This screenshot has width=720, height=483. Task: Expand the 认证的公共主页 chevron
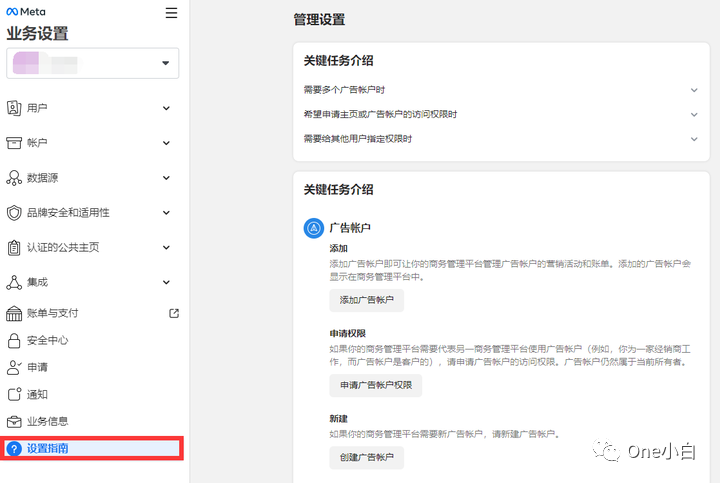166,248
